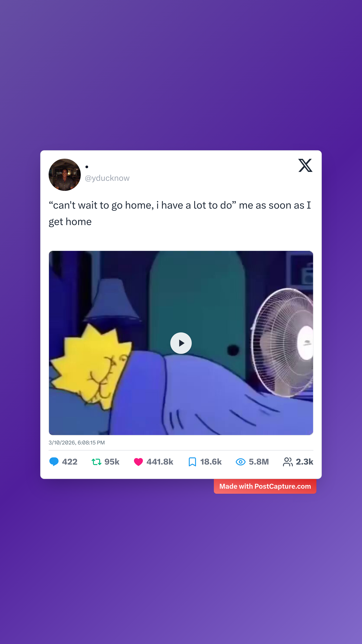Viewport: 362px width, 644px height.
Task: Click the 441.8k likes count
Action: point(160,462)
